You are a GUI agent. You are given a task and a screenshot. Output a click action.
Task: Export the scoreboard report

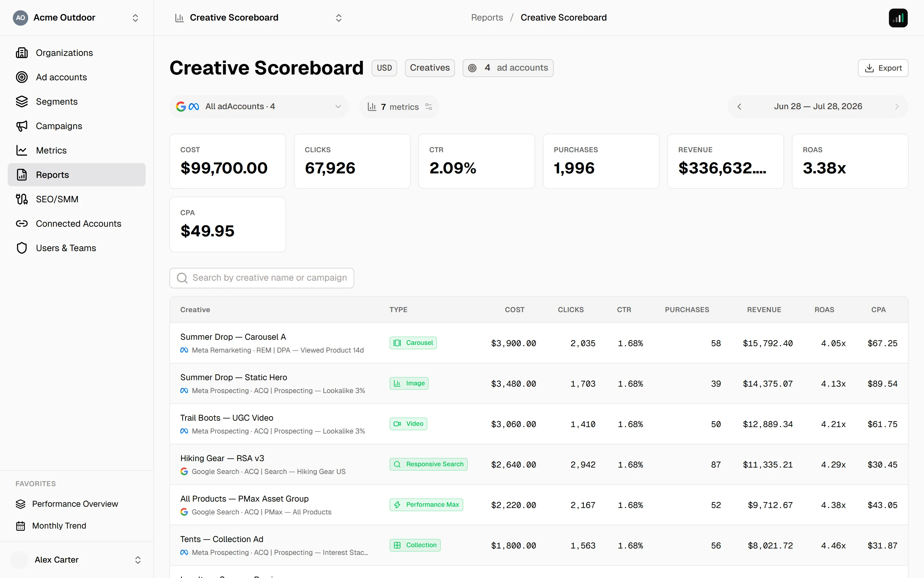(883, 68)
